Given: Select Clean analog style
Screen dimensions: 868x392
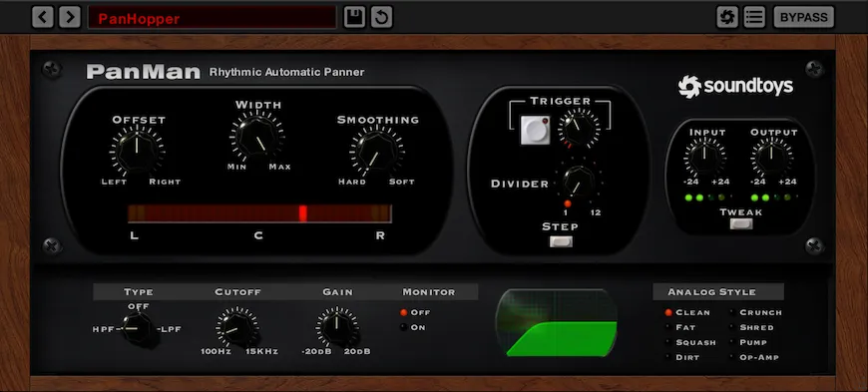Looking at the screenshot, I should (687, 313).
